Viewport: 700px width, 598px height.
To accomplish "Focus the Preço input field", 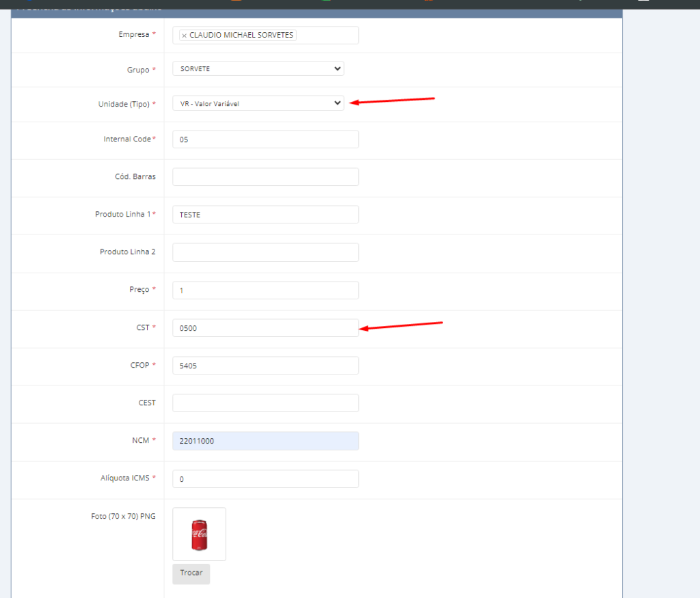I will pos(265,290).
